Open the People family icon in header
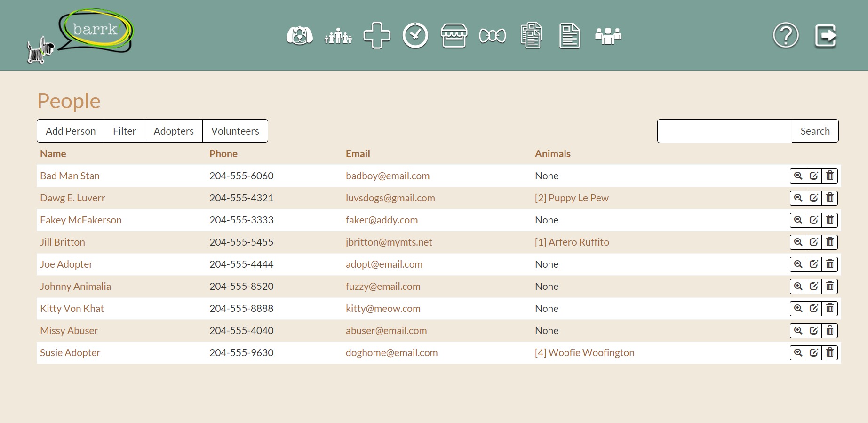 pyautogui.click(x=338, y=36)
